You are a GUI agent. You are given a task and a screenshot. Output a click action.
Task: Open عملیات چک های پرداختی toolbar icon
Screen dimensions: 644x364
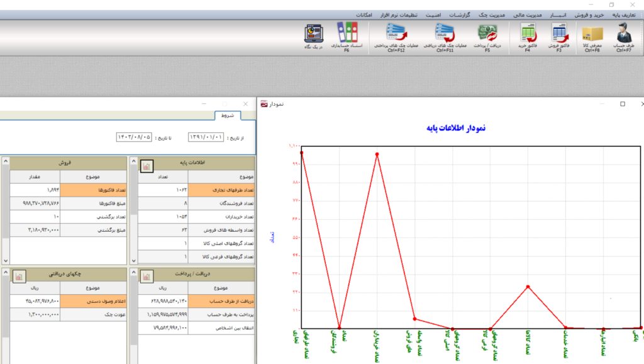(396, 37)
